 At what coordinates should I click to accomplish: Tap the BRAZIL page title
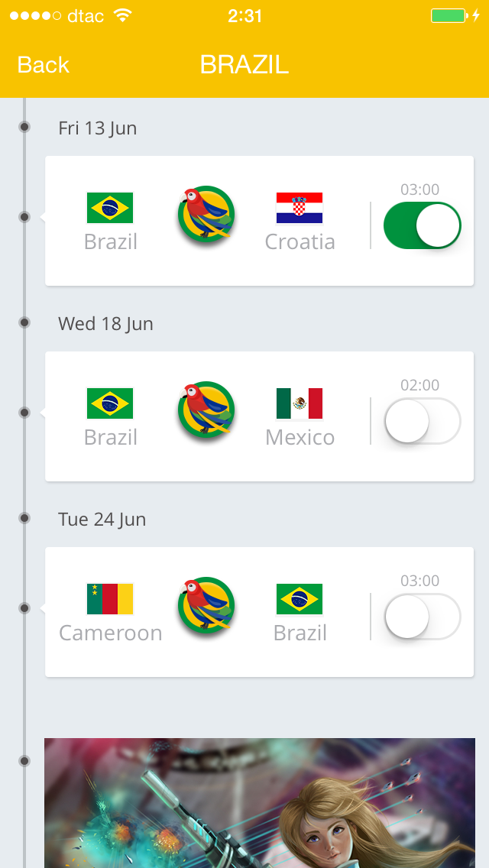244,65
